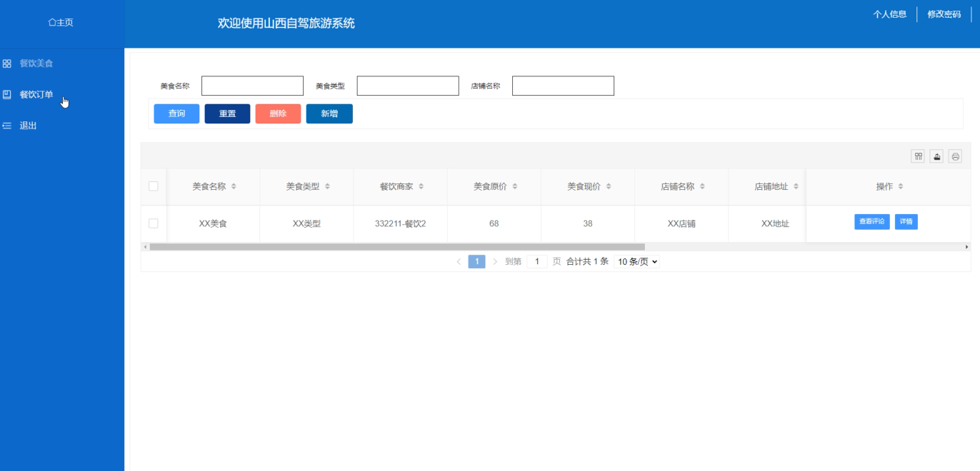The height and width of the screenshot is (471, 980).
Task: Click the 新增 button
Action: click(x=329, y=114)
